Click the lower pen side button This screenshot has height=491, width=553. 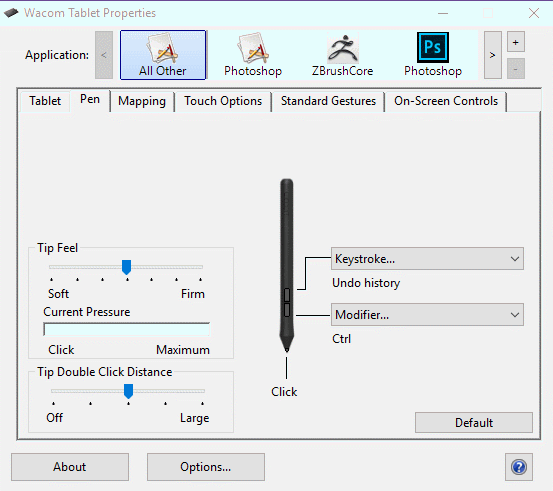pos(287,310)
